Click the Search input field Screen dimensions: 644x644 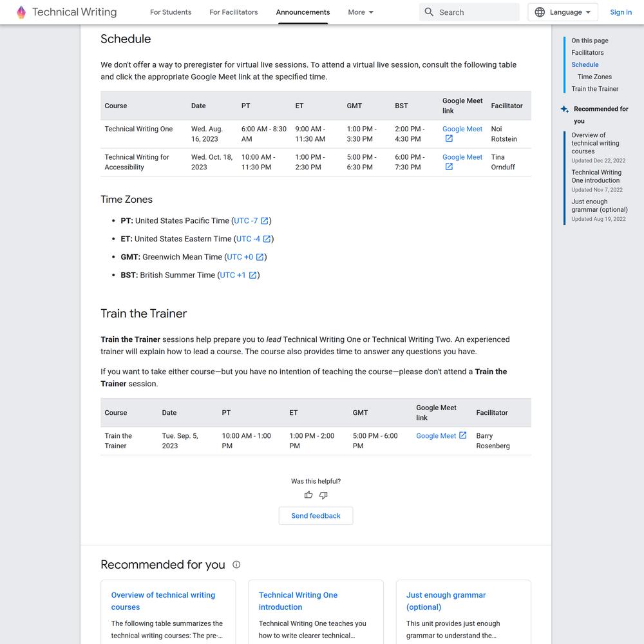point(469,12)
